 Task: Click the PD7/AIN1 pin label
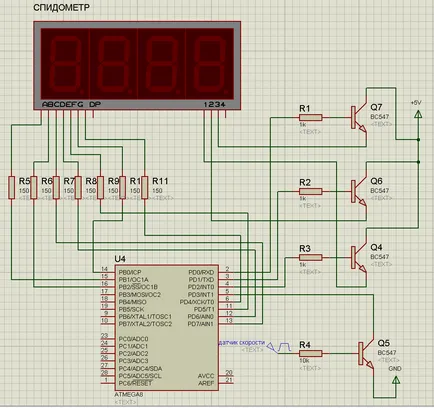pyautogui.click(x=201, y=324)
